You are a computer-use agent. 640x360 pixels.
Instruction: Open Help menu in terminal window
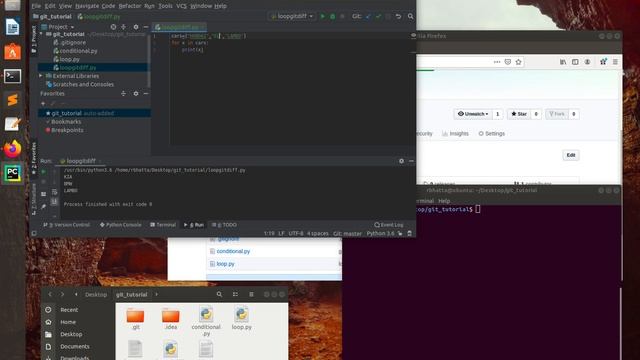coord(444,201)
